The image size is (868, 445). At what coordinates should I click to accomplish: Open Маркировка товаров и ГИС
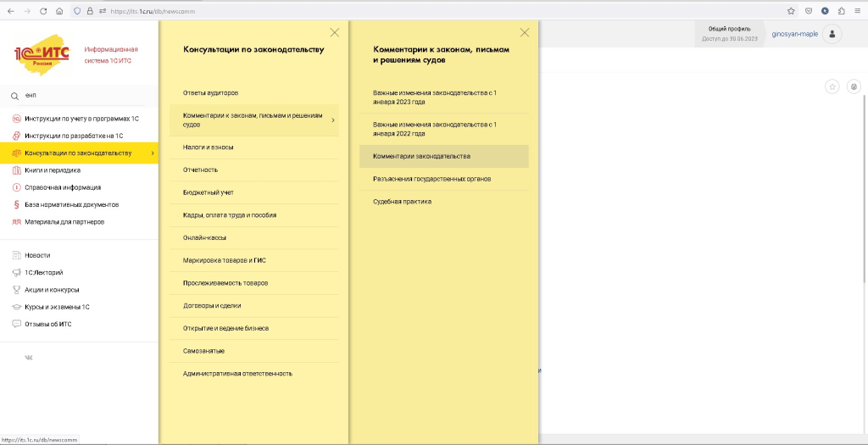coord(254,260)
